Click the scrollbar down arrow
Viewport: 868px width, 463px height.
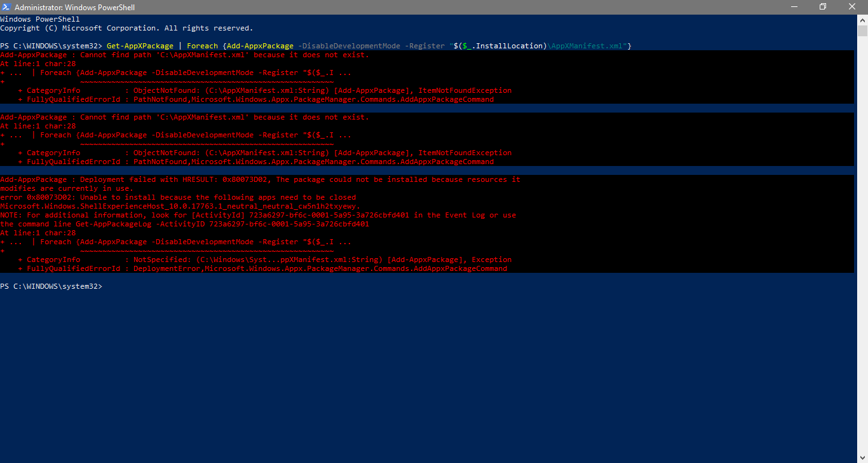click(862, 457)
